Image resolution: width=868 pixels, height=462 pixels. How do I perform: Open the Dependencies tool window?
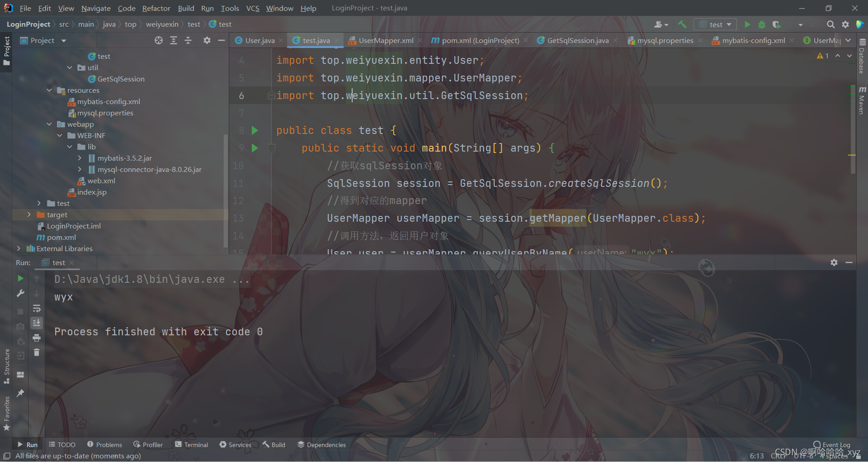click(321, 445)
